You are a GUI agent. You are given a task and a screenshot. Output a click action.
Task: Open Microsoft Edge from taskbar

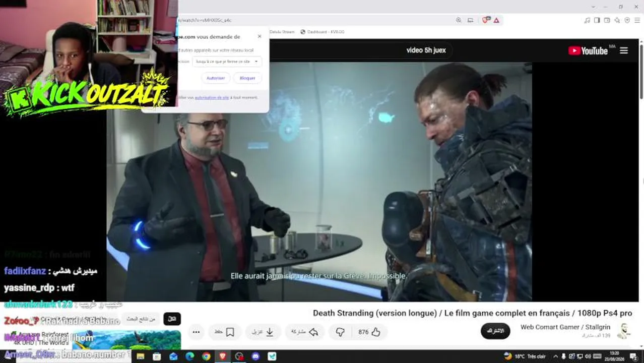tap(189, 356)
